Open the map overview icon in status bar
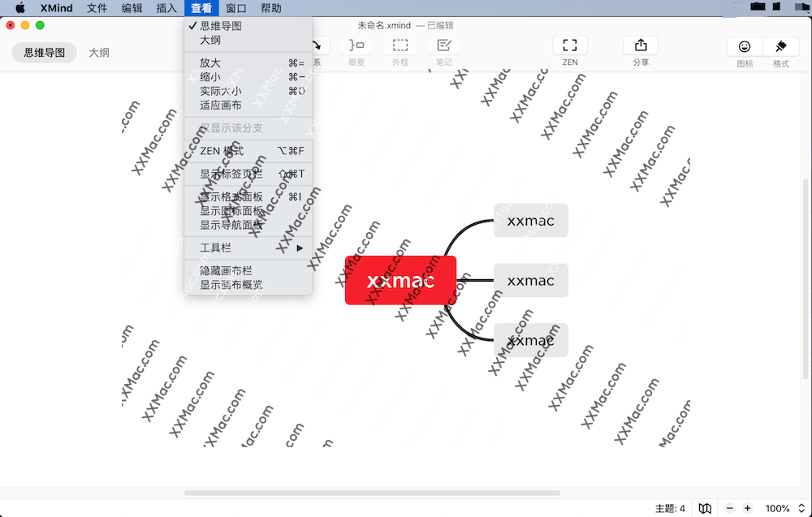This screenshot has width=812, height=517. coord(705,508)
